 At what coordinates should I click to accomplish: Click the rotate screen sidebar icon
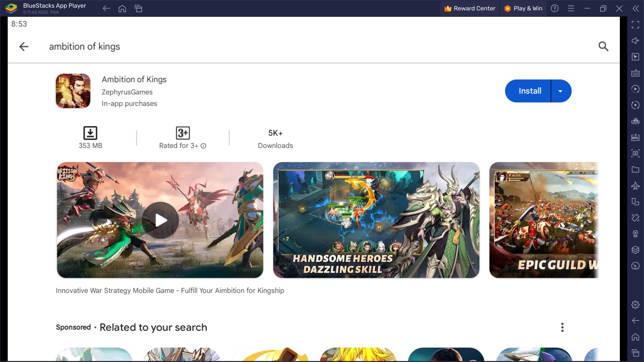click(x=635, y=201)
